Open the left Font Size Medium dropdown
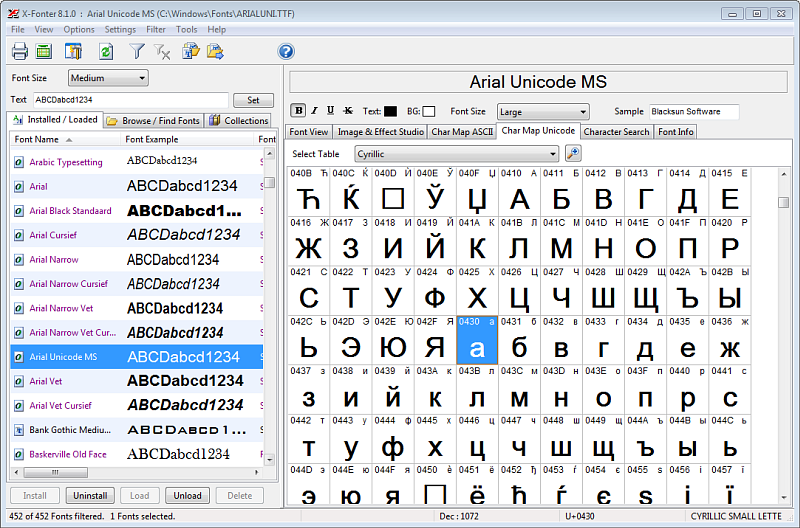This screenshot has height=528, width=800. click(x=108, y=78)
